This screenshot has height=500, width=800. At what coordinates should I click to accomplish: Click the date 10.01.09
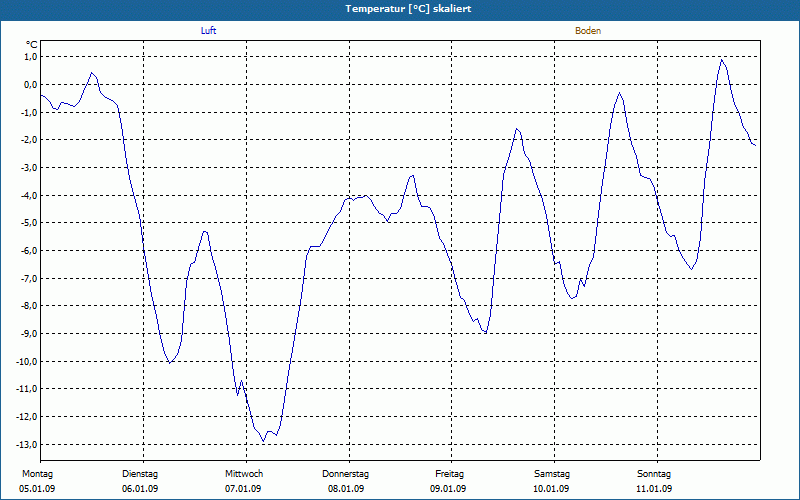tap(551, 489)
